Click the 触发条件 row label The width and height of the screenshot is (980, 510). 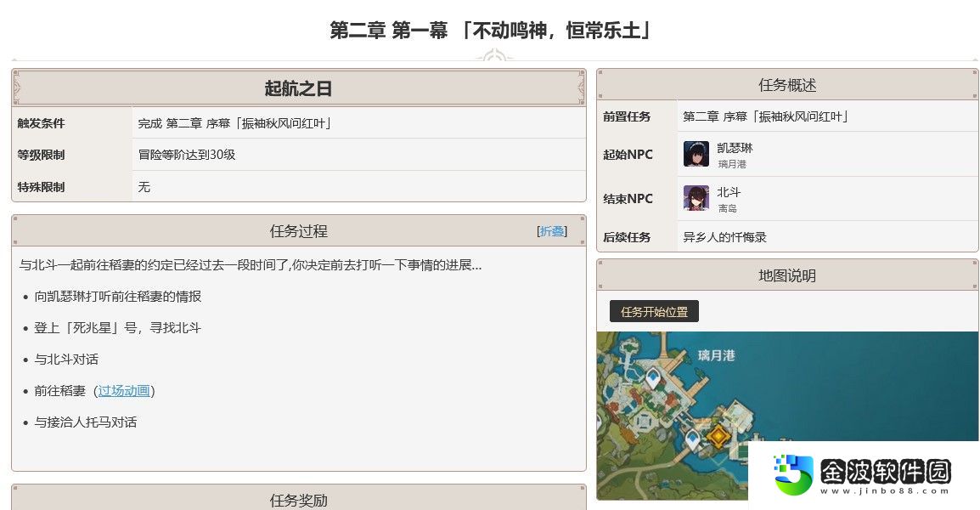click(x=42, y=123)
